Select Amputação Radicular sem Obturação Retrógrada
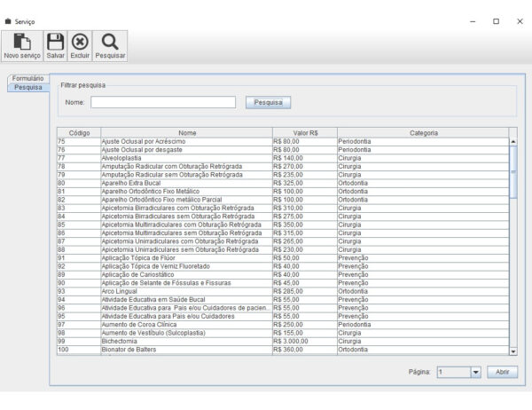This screenshot has height=410, width=532. click(x=283, y=175)
